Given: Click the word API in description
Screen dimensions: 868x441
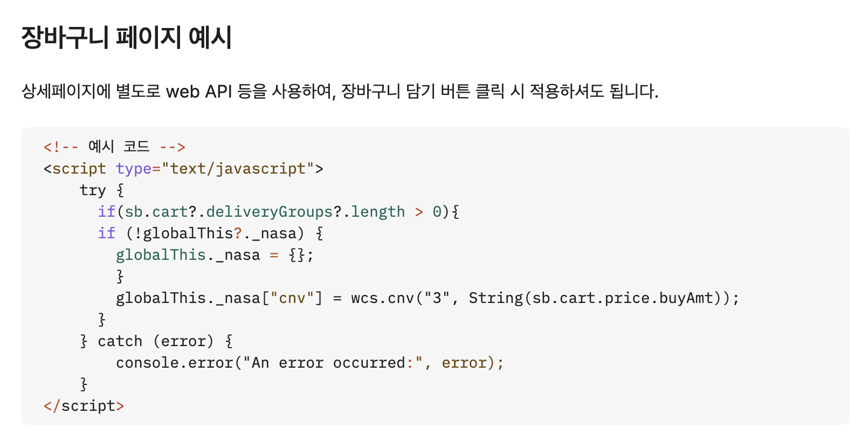Looking at the screenshot, I should click(x=218, y=91).
